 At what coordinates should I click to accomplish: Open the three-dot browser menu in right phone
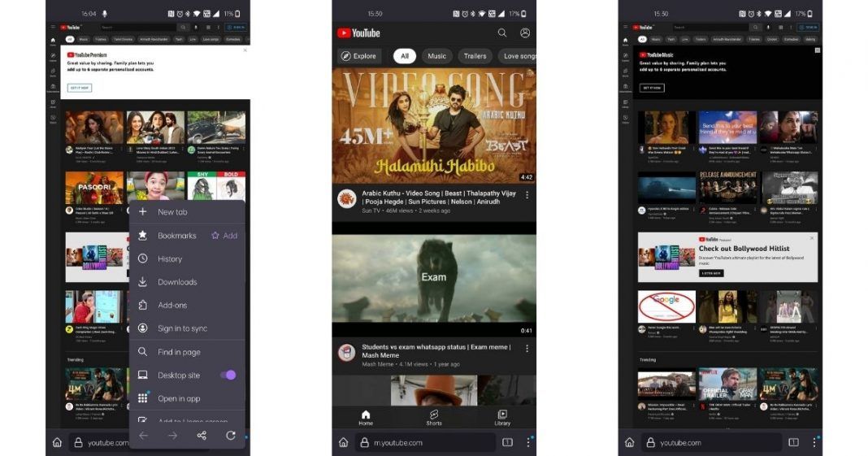coord(814,442)
